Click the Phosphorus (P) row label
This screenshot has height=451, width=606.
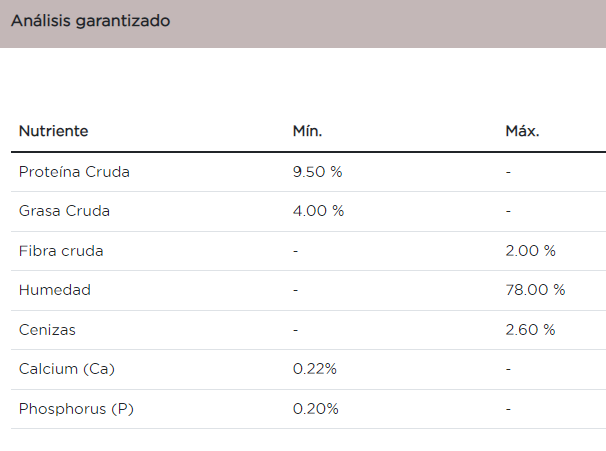(76, 408)
